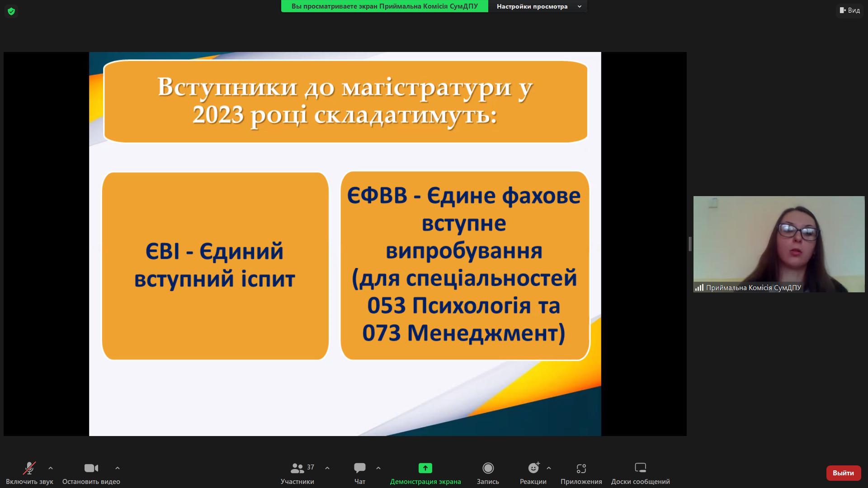This screenshot has height=488, width=868.
Task: Click the green encryption shield icon
Action: point(11,11)
